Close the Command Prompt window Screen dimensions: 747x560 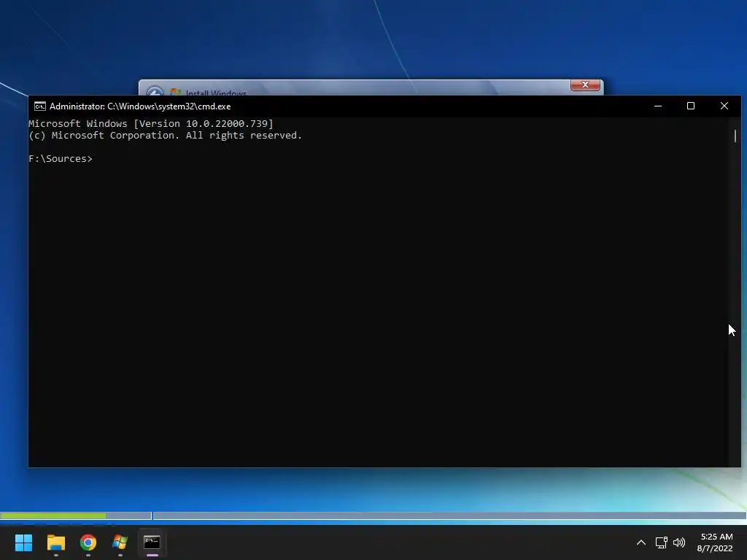(724, 106)
